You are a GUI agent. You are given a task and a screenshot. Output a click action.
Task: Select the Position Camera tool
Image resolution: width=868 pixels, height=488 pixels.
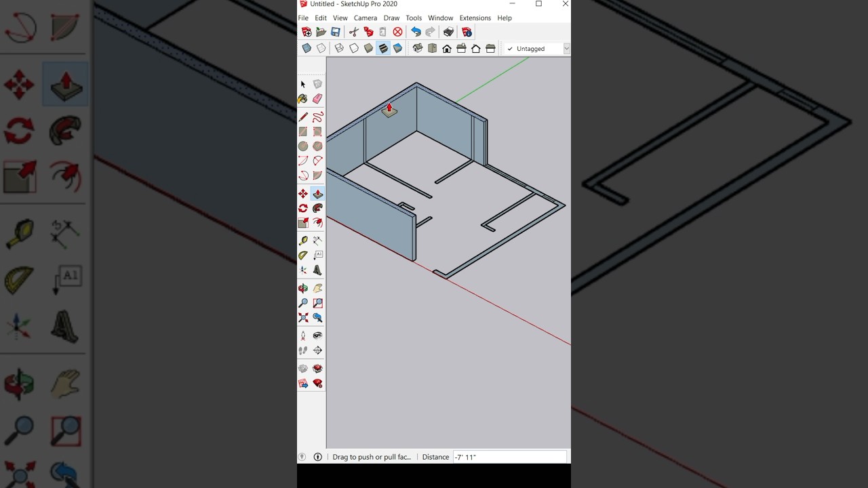click(x=303, y=335)
